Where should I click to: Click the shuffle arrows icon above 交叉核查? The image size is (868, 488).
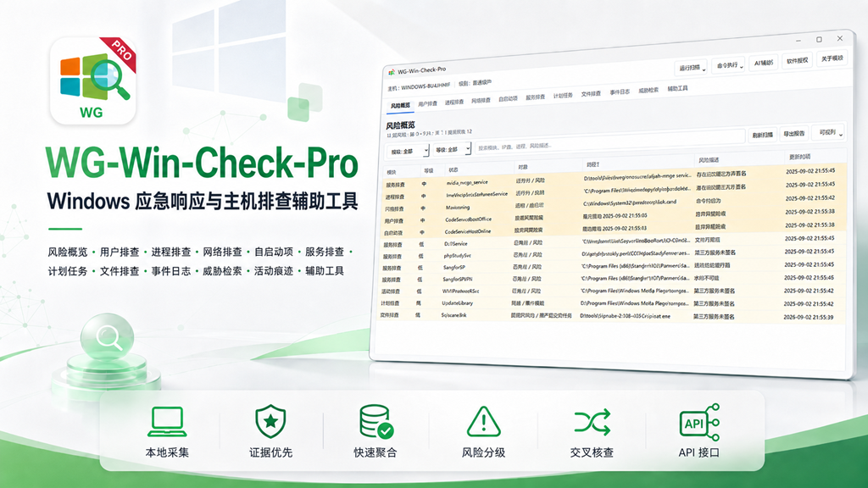592,422
